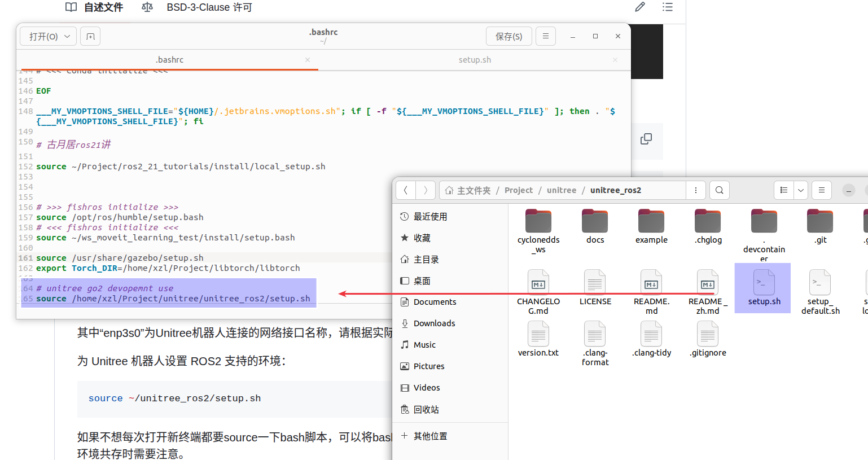Click the 'export Torch_DIR' line in the editor
This screenshot has width=868, height=460.
[x=168, y=268]
